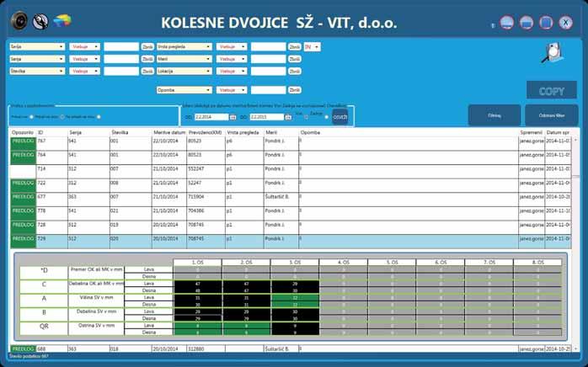588x367 pixels.
Task: Sort by the Meritve datum column header
Action: (169, 133)
